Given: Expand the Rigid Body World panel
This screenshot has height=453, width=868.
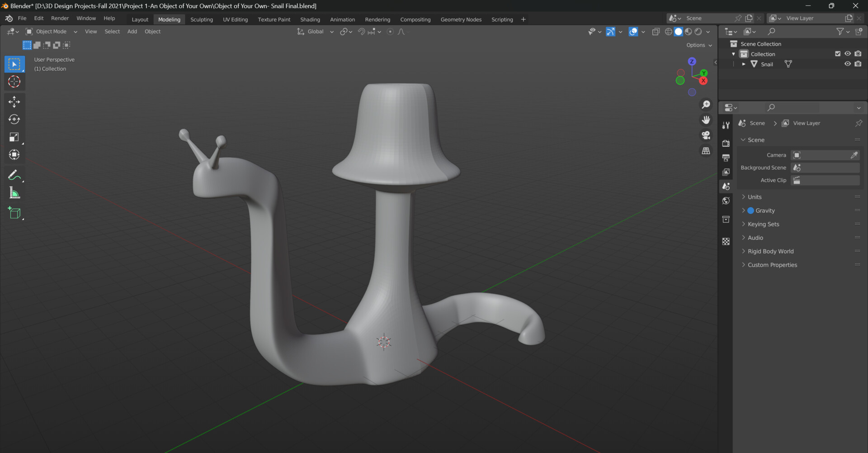Looking at the screenshot, I should point(770,251).
